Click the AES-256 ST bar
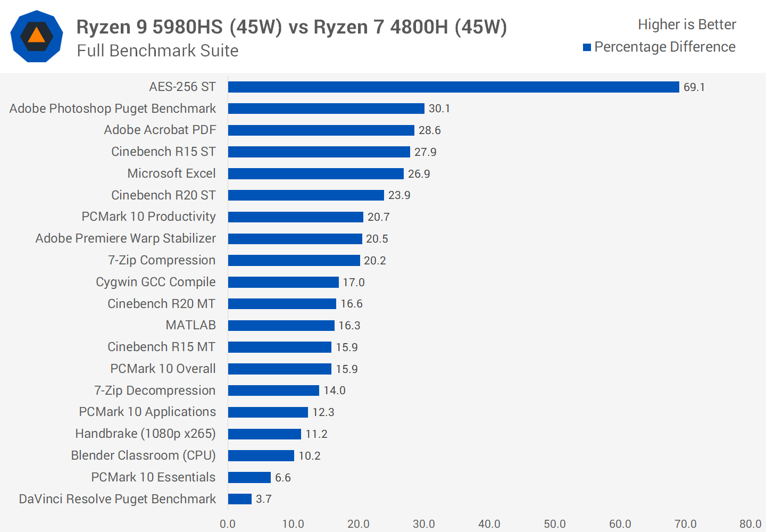 tap(454, 87)
